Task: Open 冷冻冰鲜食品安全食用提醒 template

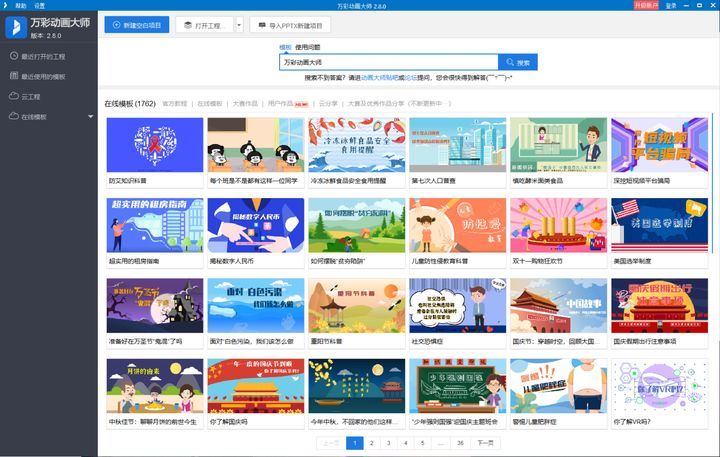Action: [x=357, y=145]
